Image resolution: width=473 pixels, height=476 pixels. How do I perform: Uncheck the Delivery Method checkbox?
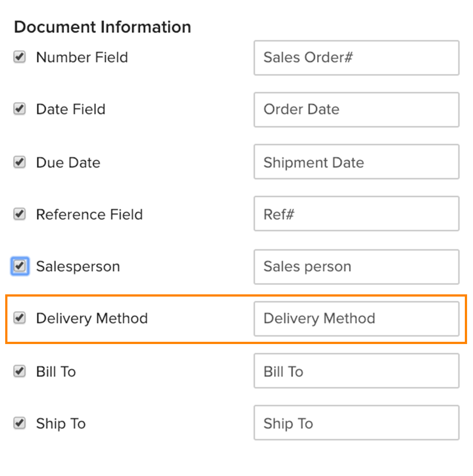tap(19, 318)
